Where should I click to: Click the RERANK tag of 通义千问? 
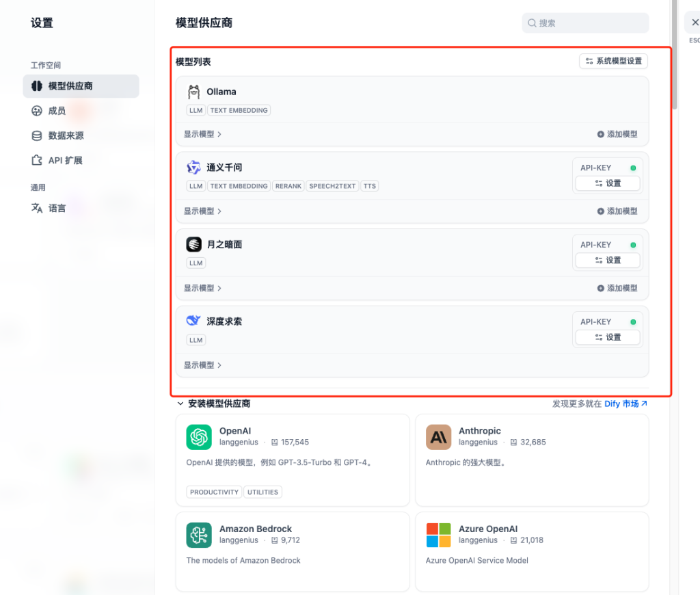[288, 186]
